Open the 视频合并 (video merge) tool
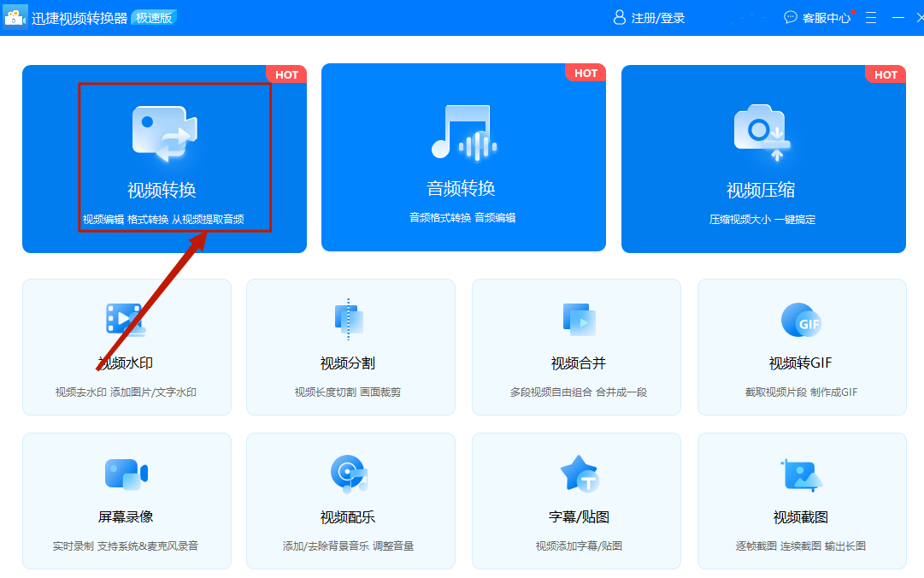 click(x=576, y=346)
